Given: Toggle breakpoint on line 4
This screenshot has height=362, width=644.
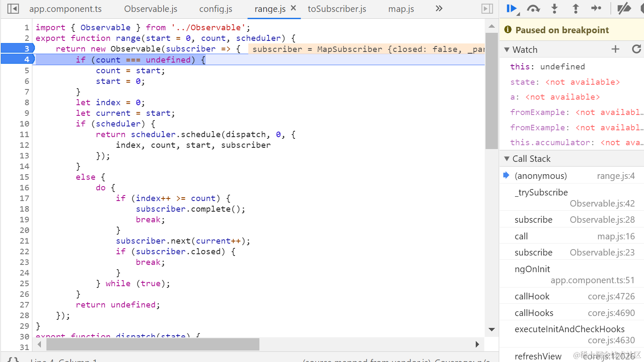Looking at the screenshot, I should [x=17, y=59].
